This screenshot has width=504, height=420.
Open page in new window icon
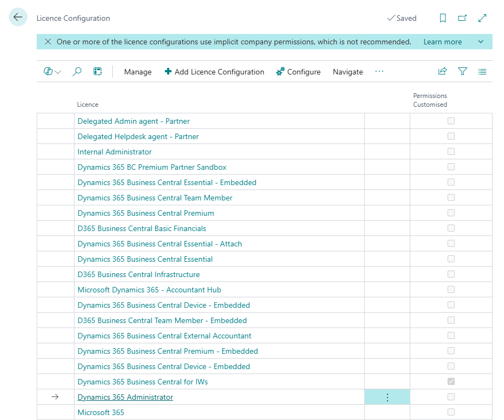point(462,18)
